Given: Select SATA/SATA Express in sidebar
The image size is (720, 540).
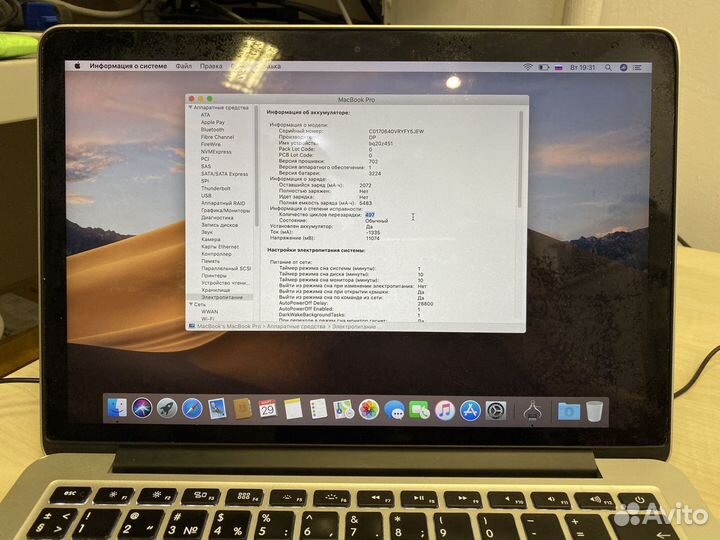Looking at the screenshot, I should click(225, 174).
